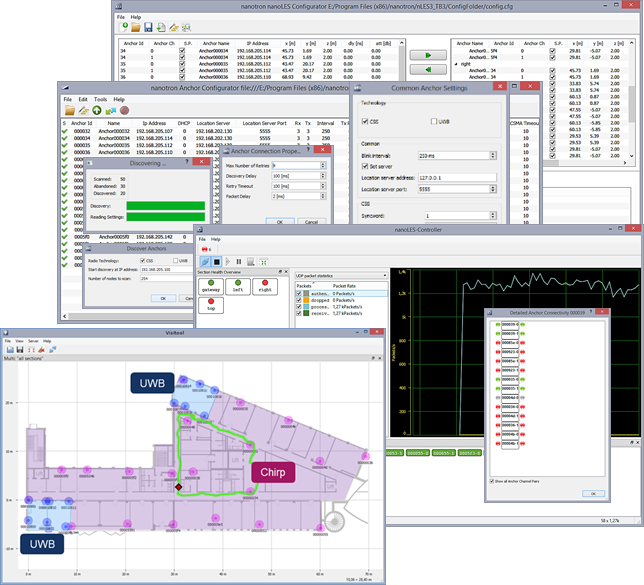
Task: Open folder icon in Anchor Configurator toolbar
Action: coord(70,110)
